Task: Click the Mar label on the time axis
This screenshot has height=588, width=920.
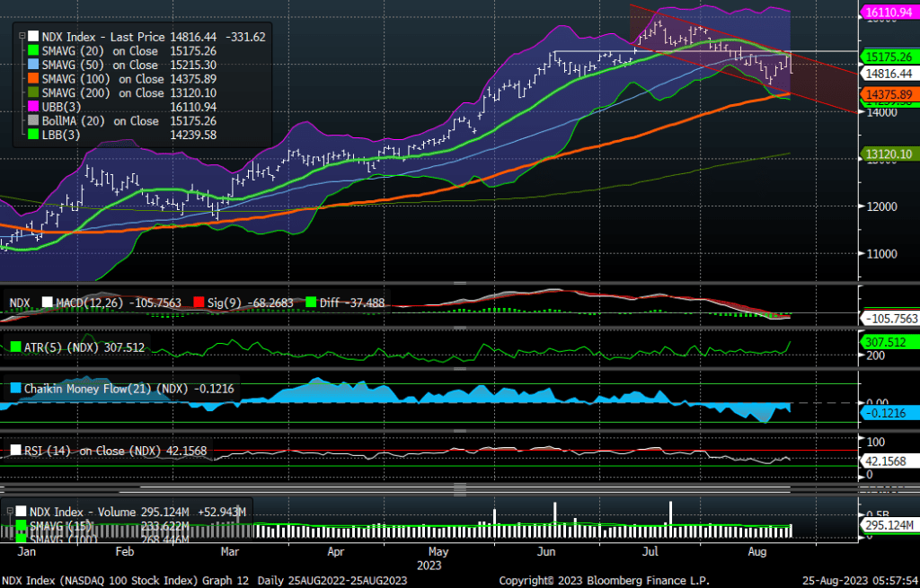Action: tap(229, 552)
